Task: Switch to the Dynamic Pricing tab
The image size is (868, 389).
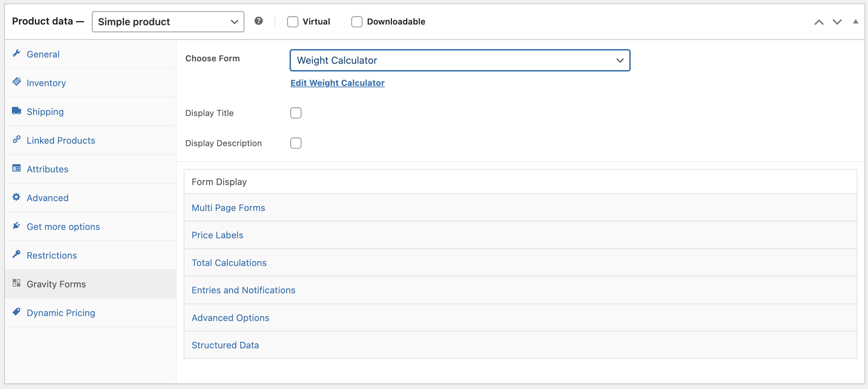Action: pos(61,312)
